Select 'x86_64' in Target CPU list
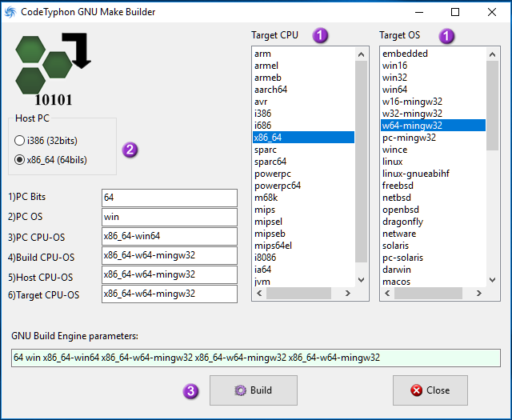 (304, 138)
